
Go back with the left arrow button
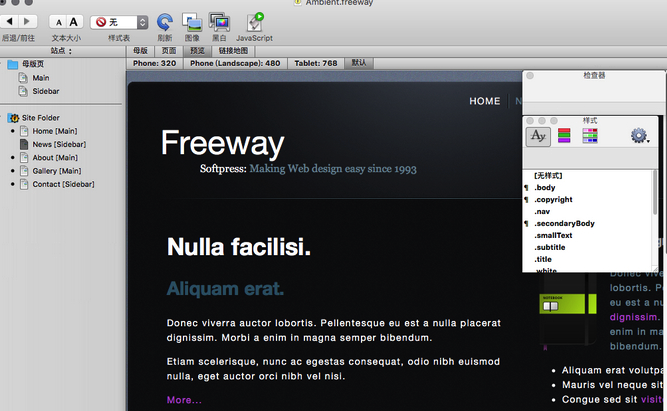point(9,21)
